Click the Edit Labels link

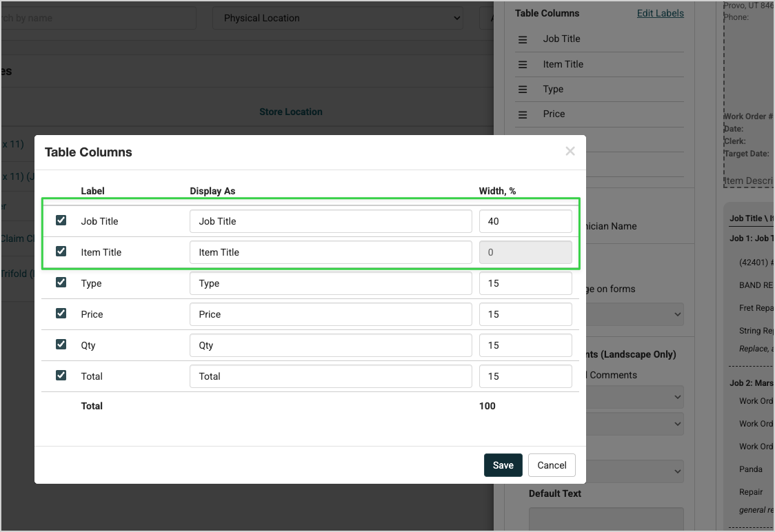tap(660, 13)
